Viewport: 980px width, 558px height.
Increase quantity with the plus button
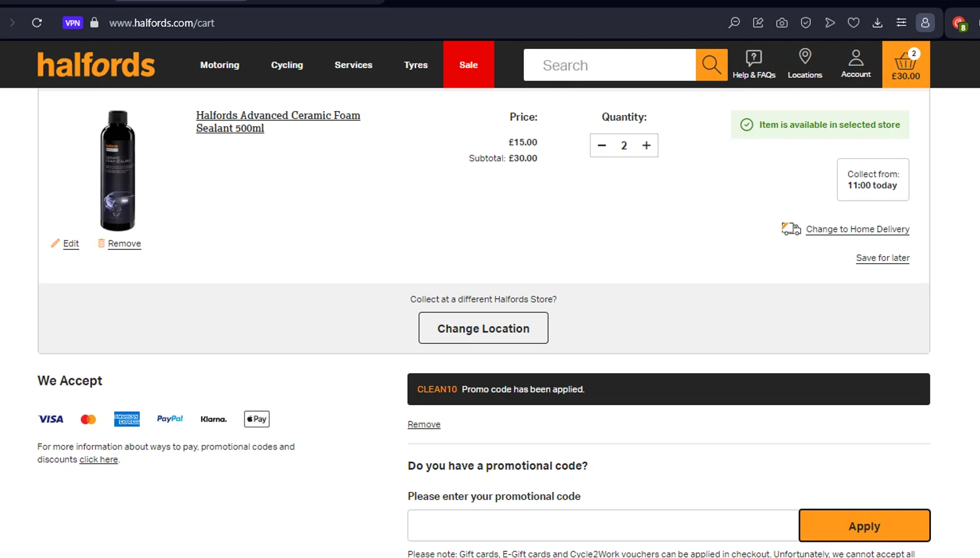coord(646,146)
